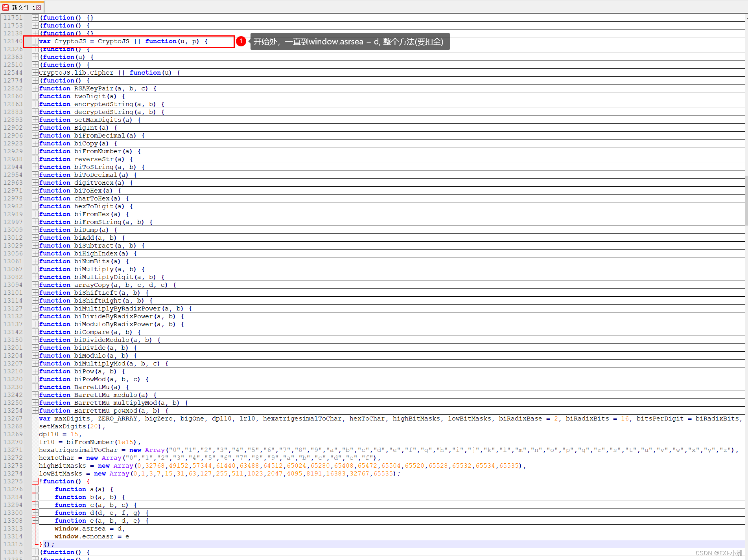748x560 pixels.
Task: Expand nested function a(a) fold
Action: point(35,489)
